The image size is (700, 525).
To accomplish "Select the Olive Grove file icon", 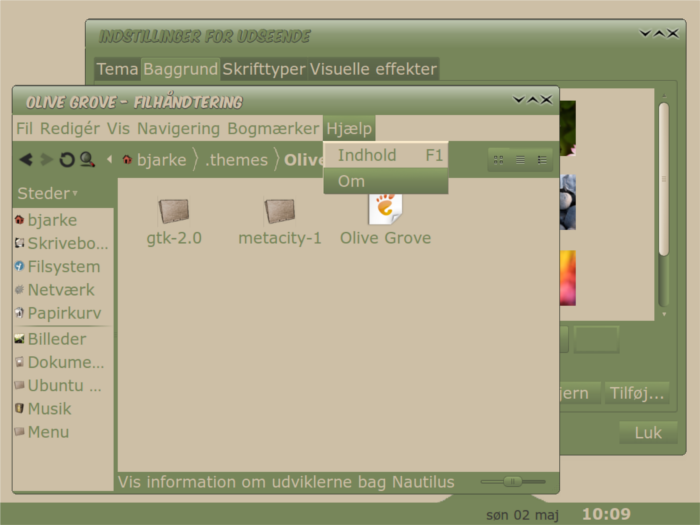I will [385, 210].
